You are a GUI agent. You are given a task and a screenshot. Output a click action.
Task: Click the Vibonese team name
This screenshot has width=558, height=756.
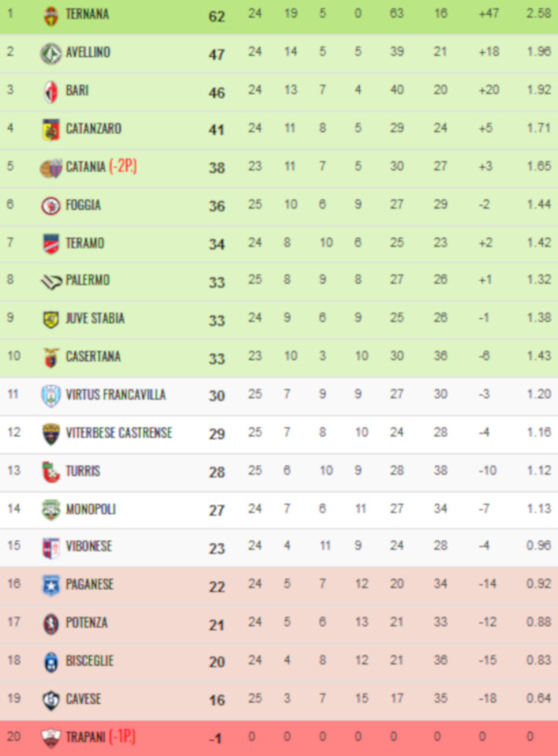pyautogui.click(x=89, y=548)
